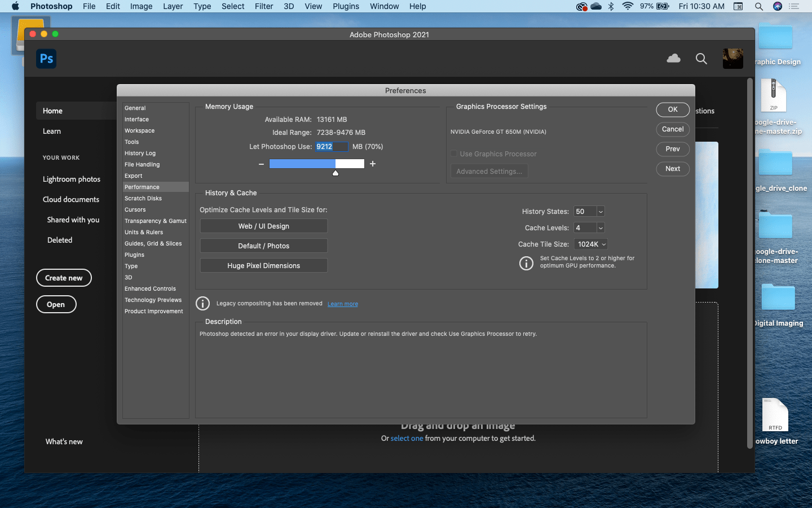Screen dimensions: 812x508
Task: Click the Let Photoshop Use memory field
Action: tap(332, 147)
